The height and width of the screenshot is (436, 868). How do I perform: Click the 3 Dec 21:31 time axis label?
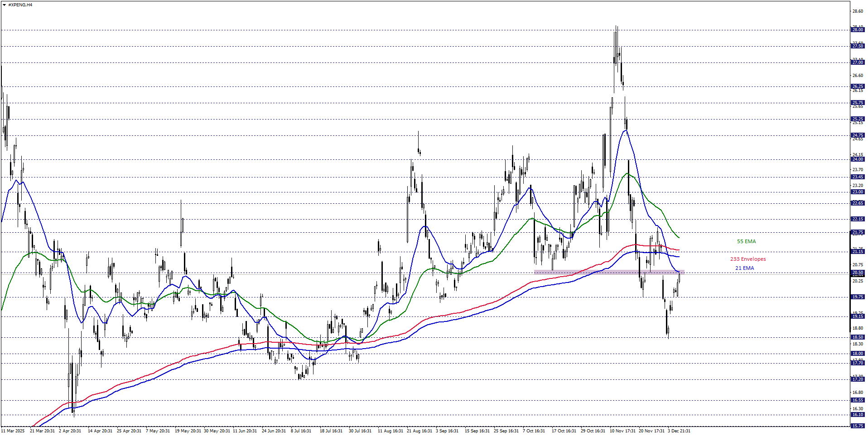(x=679, y=431)
